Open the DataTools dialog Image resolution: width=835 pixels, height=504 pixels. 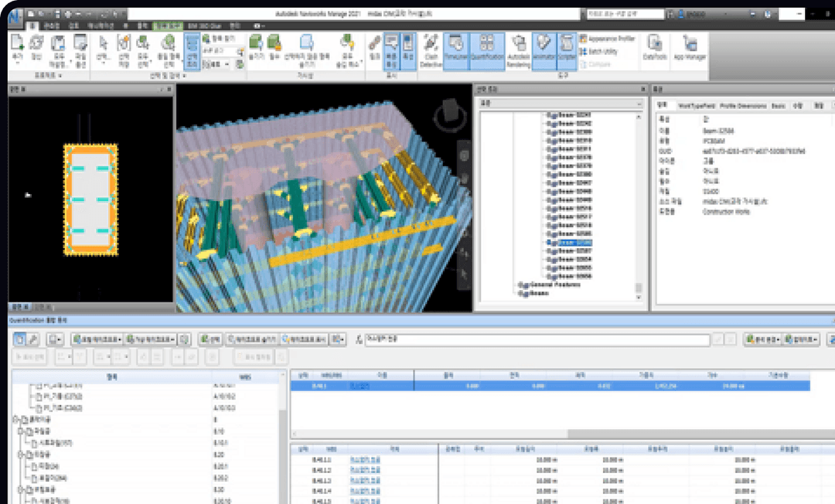point(655,47)
